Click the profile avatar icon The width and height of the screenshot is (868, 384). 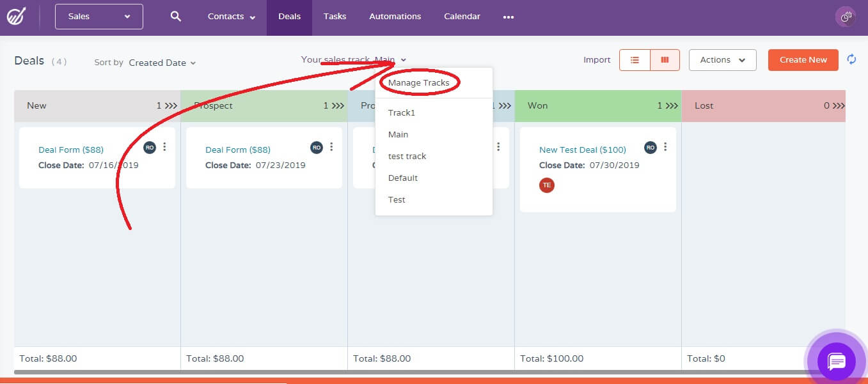(x=846, y=16)
